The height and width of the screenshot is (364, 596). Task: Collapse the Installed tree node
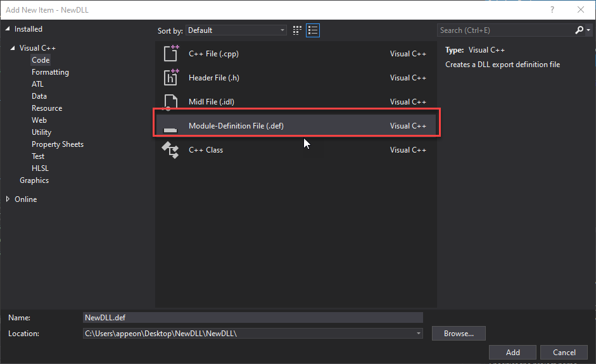(x=8, y=29)
